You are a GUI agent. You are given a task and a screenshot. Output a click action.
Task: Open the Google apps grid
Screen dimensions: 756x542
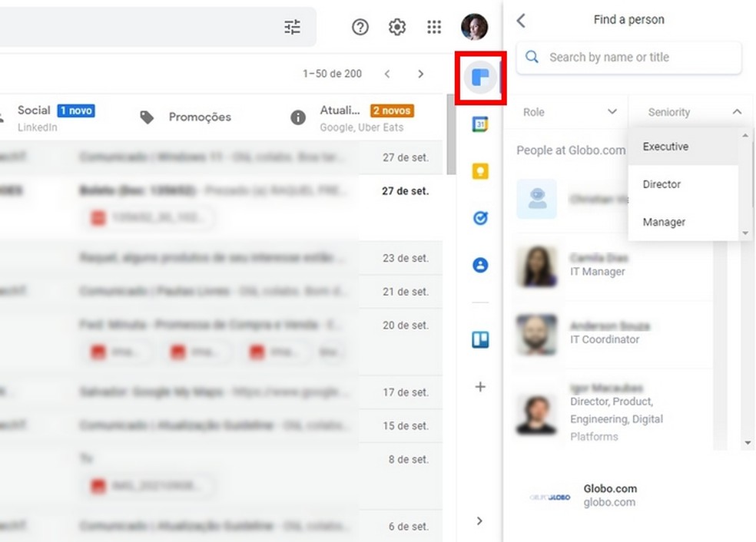434,27
